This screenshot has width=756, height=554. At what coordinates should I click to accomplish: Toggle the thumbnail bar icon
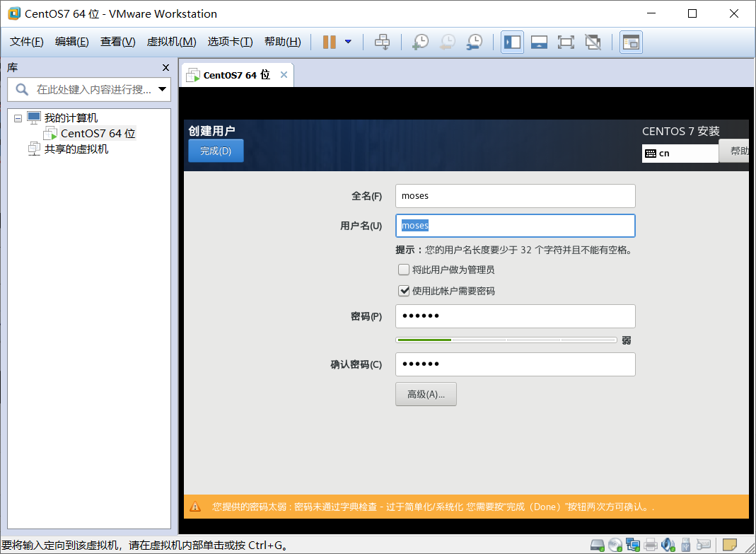point(539,42)
